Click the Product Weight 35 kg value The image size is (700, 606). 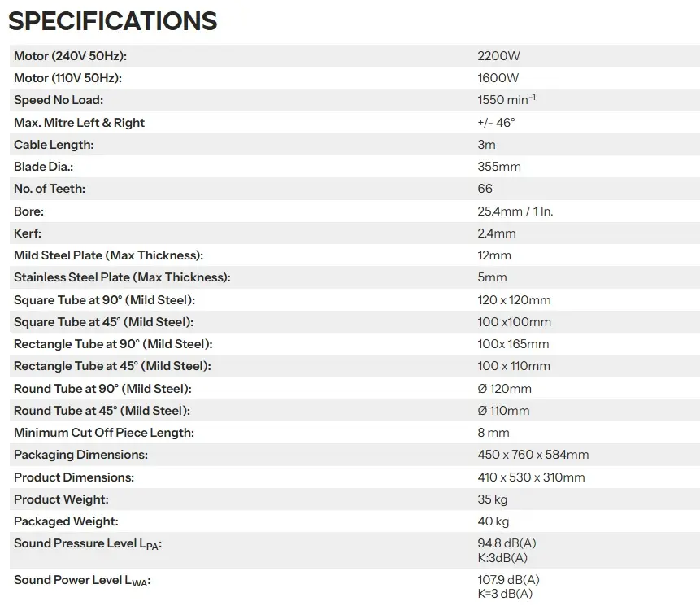click(493, 499)
